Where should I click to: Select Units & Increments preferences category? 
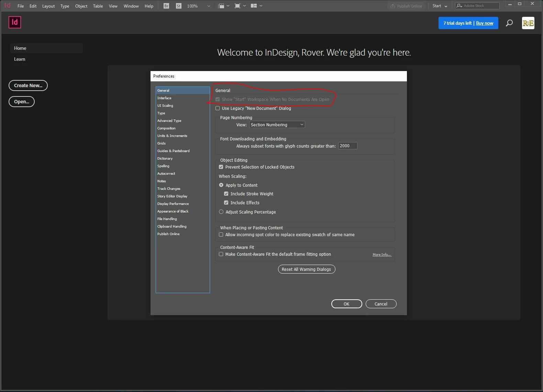click(x=182, y=136)
